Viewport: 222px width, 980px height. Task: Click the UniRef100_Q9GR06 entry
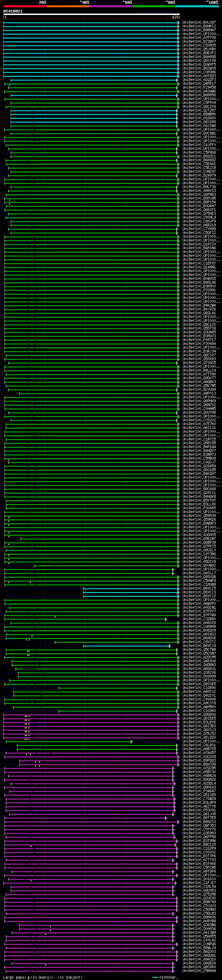pyautogui.click(x=199, y=714)
